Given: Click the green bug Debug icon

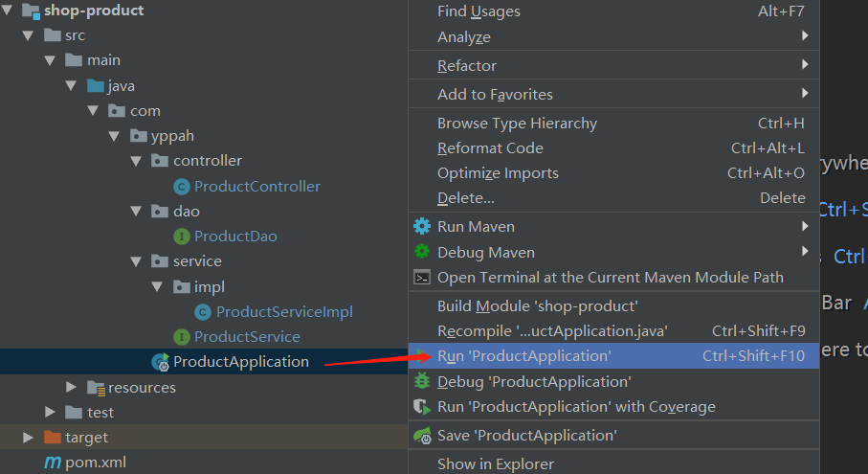Looking at the screenshot, I should (x=422, y=381).
